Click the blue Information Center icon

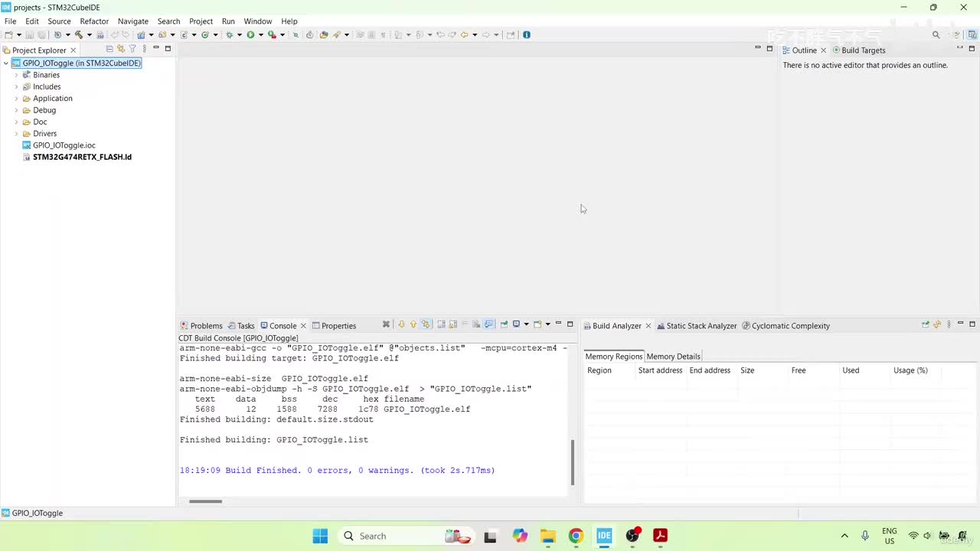[x=527, y=34]
